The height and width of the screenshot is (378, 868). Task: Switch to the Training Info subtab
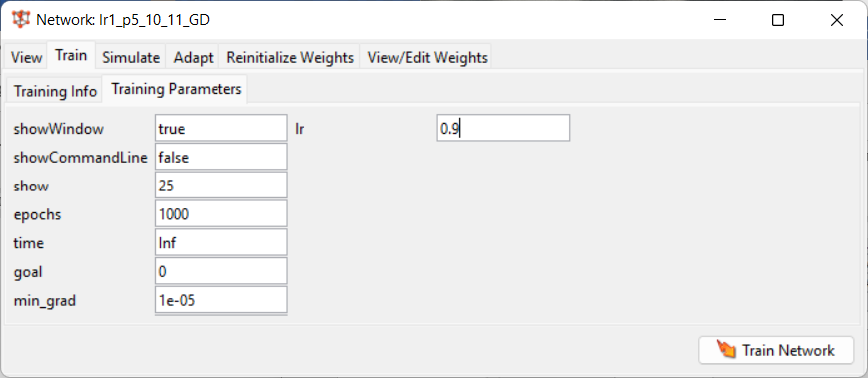click(x=55, y=91)
